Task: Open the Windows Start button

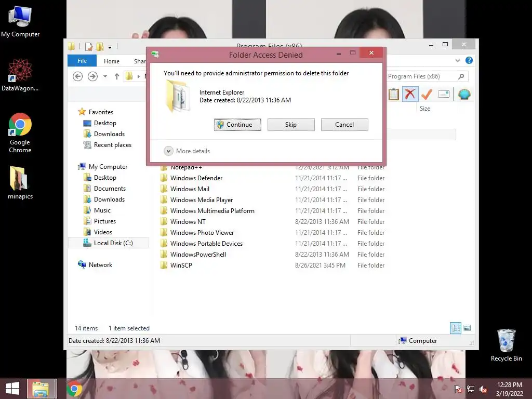Action: [x=12, y=389]
